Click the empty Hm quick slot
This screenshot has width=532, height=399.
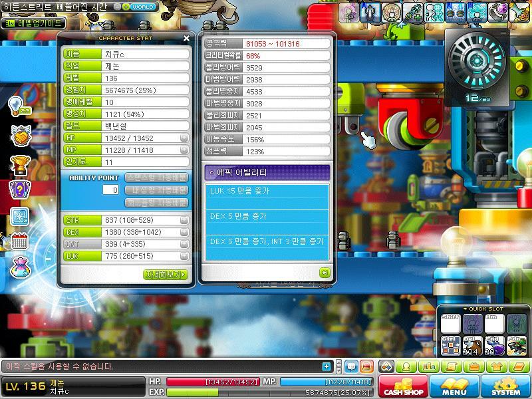tap(494, 324)
